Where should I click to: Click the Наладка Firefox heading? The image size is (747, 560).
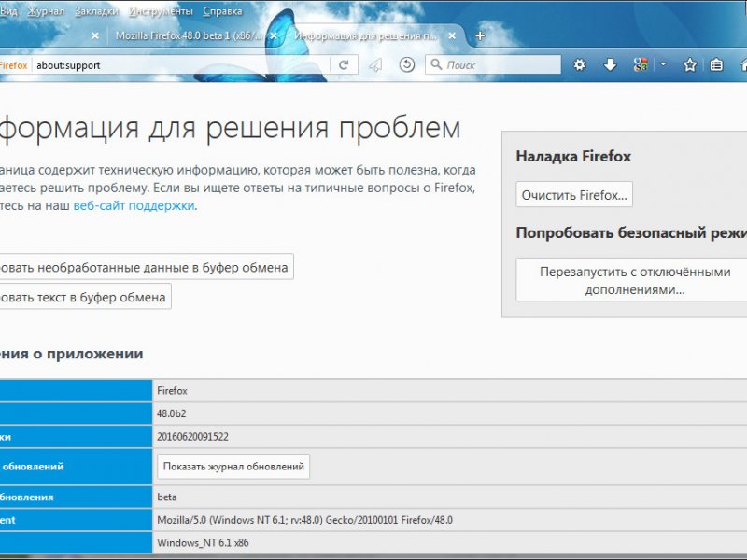573,156
